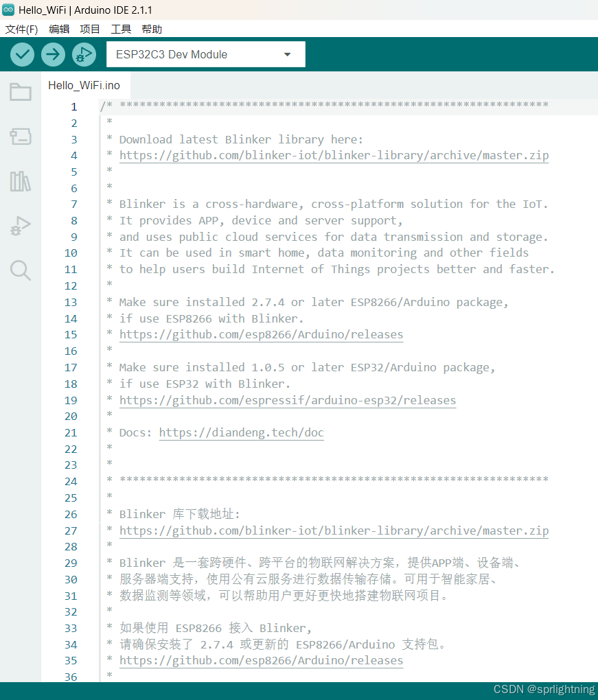Viewport: 598px width, 700px height.
Task: Click 'if use ESP32 with Blinker.' line
Action: coord(205,384)
